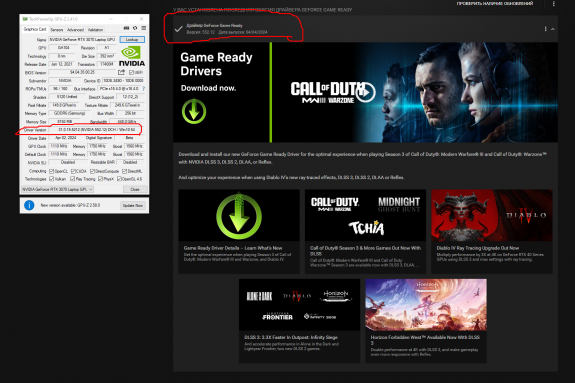575x383 pixels.
Task: Click the BIOS Version field value
Action: pos(83,72)
